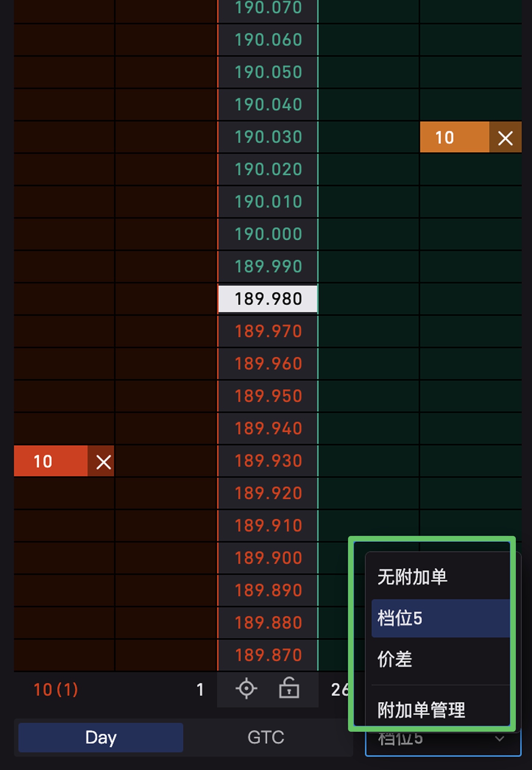The image size is (532, 770).
Task: Click the 10 (1) total buy orders label
Action: click(56, 690)
